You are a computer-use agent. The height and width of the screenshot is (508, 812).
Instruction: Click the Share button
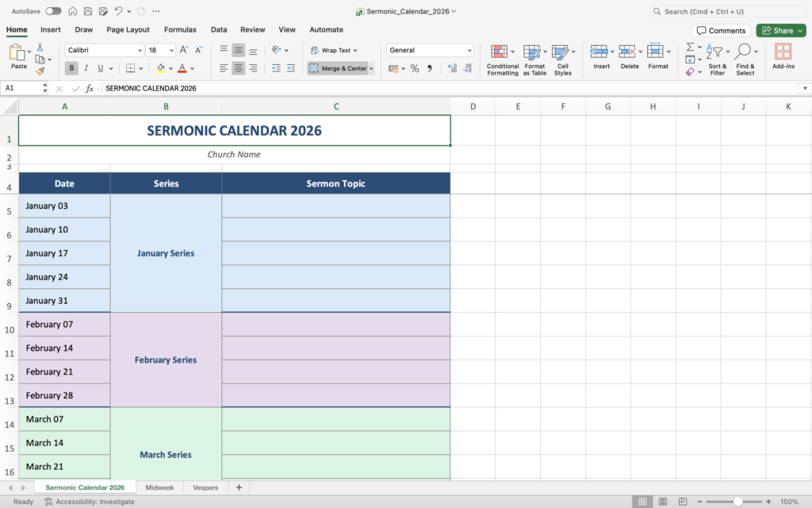pos(780,30)
